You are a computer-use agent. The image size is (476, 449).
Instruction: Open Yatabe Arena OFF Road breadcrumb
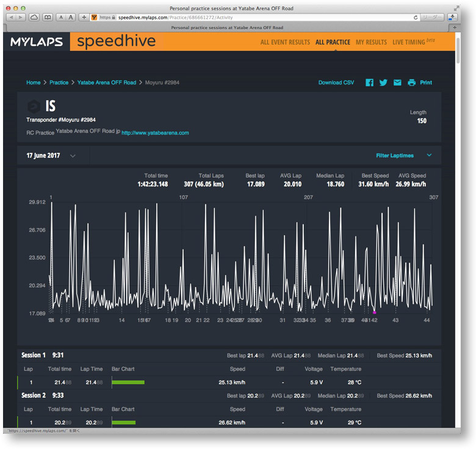click(x=107, y=82)
